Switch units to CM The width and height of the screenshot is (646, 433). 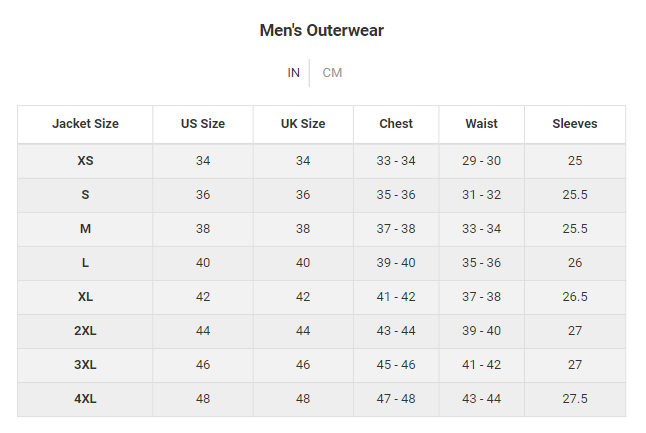pyautogui.click(x=332, y=73)
